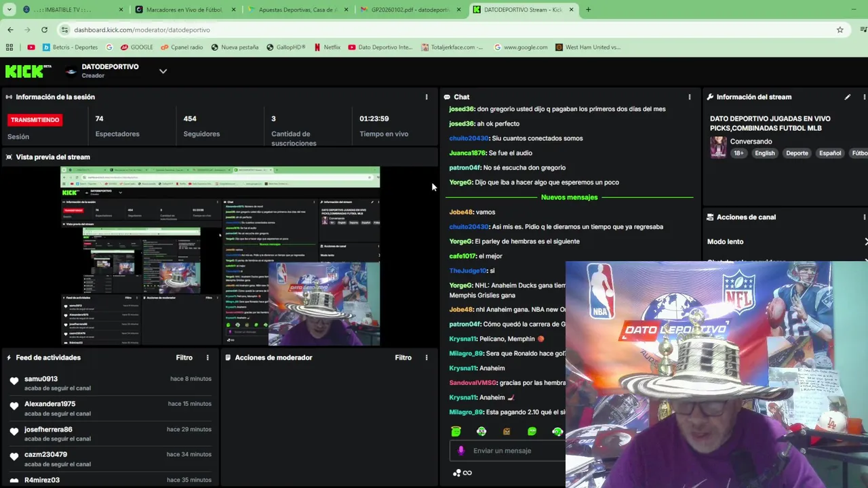Click the patron04f username saying No sé escucha
This screenshot has width=868, height=488.
point(465,167)
